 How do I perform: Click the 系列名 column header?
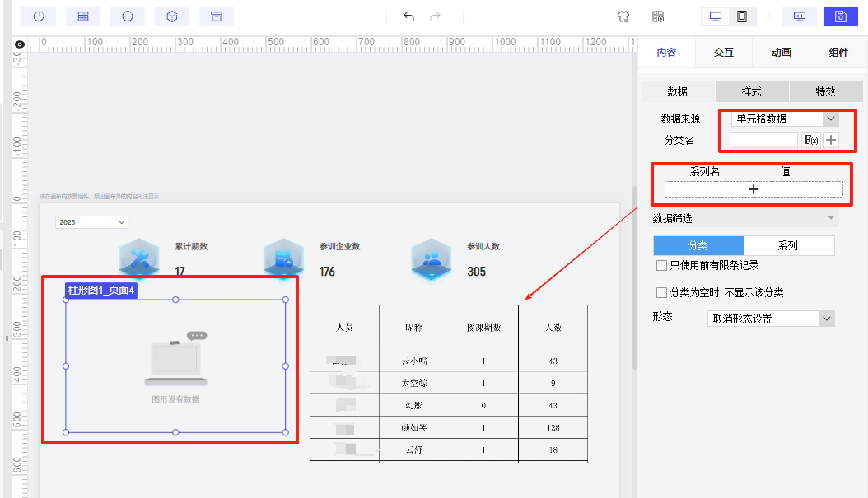705,171
